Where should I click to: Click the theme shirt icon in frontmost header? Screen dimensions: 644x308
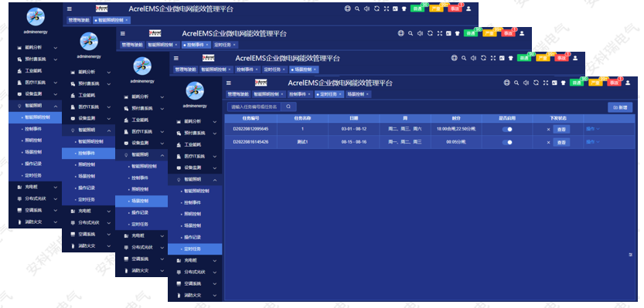[564, 83]
